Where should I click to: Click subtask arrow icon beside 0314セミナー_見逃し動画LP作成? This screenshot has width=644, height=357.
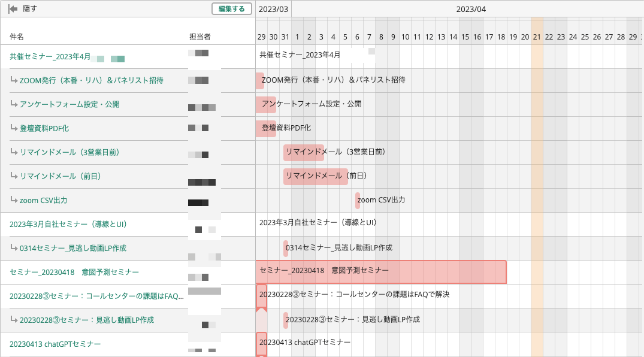[14, 248]
